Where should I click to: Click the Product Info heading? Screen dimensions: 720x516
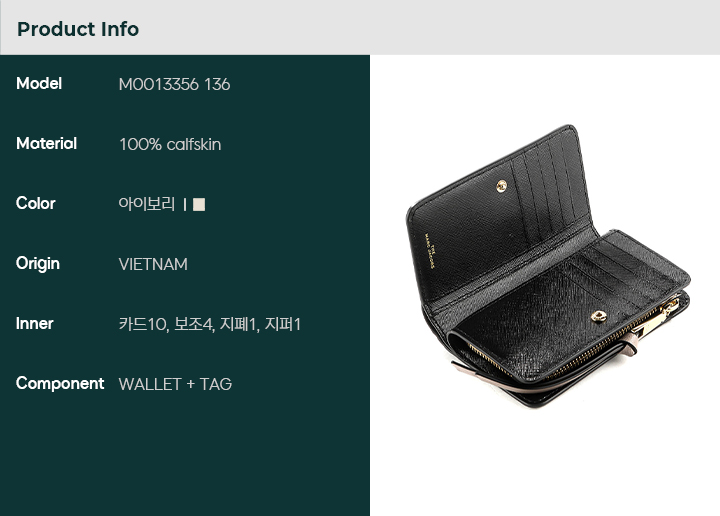click(78, 29)
